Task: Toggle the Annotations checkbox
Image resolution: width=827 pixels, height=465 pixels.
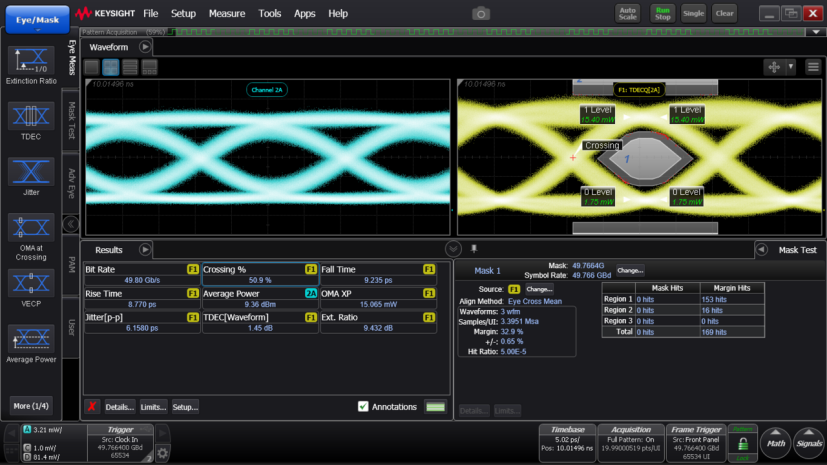Action: [364, 406]
